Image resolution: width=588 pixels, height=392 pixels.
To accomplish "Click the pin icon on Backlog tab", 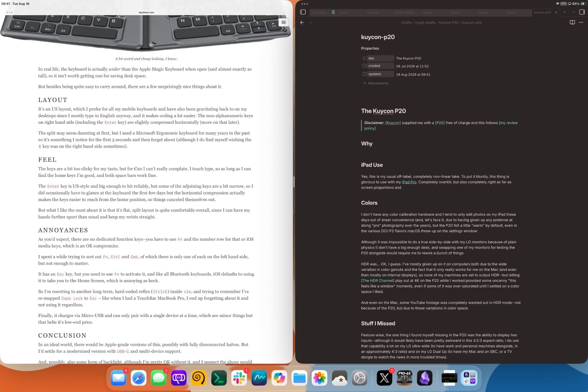I will pos(333,12).
